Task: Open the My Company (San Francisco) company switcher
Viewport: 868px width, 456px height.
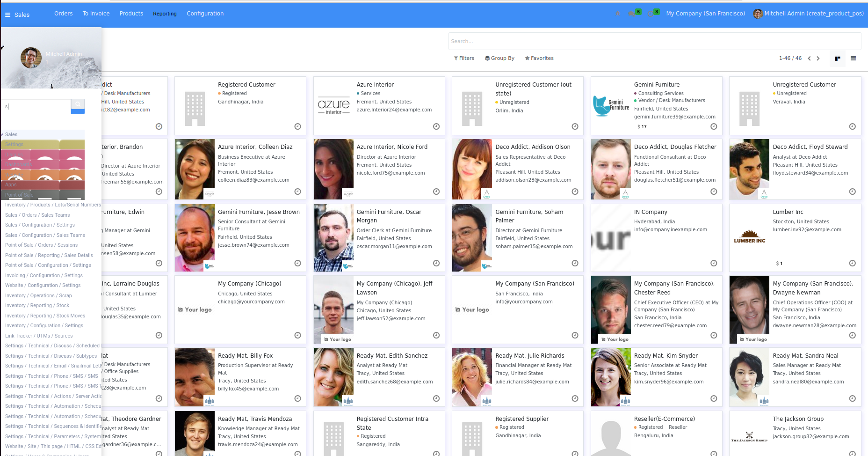Action: click(x=705, y=14)
